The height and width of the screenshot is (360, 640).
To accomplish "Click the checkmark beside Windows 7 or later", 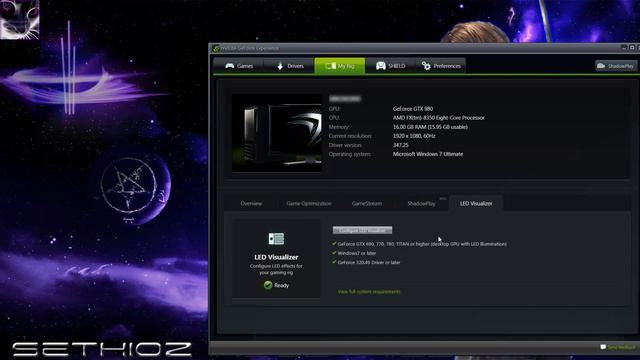I will [x=334, y=253].
